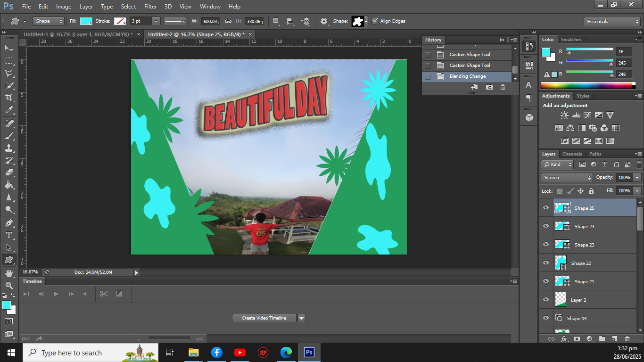The height and width of the screenshot is (362, 644).
Task: Hide the Shape 24 layer
Action: 546,226
